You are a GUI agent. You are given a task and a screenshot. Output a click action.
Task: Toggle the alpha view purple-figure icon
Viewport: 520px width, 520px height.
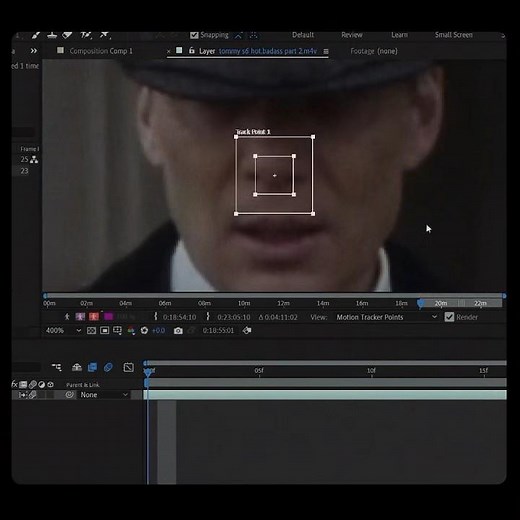click(x=80, y=316)
